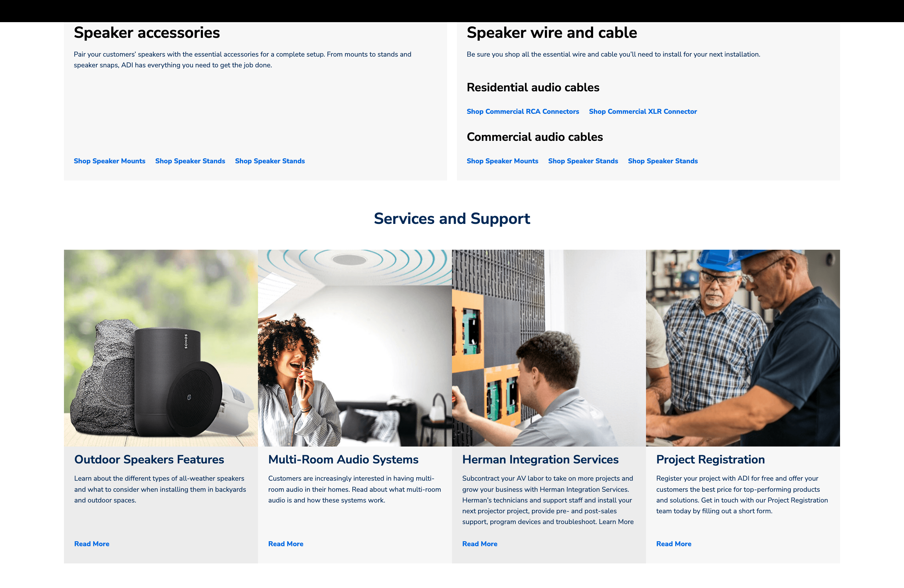Open Shop Speaker Mounts under Speaker accessories
The image size is (904, 588).
109,161
